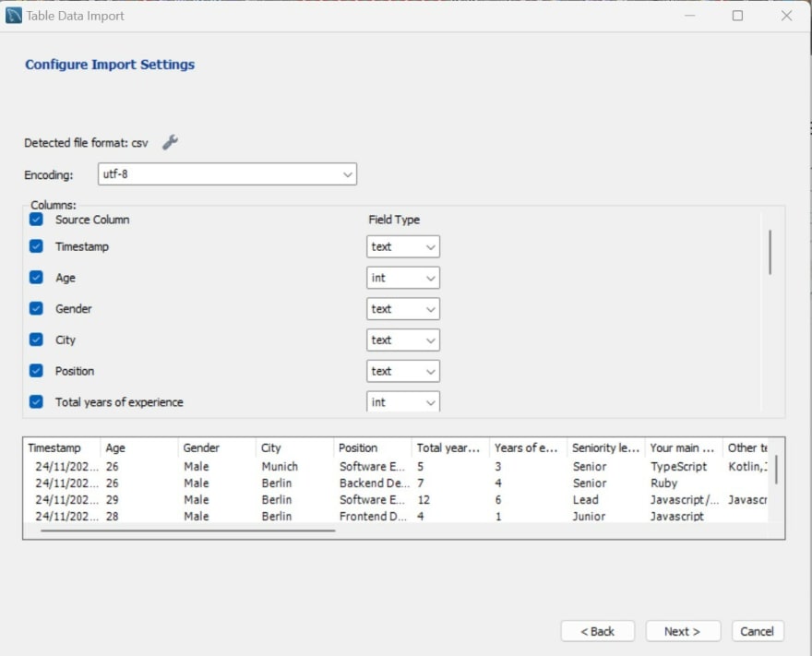Click the Cancel button
This screenshot has height=656, width=812.
[x=758, y=631]
